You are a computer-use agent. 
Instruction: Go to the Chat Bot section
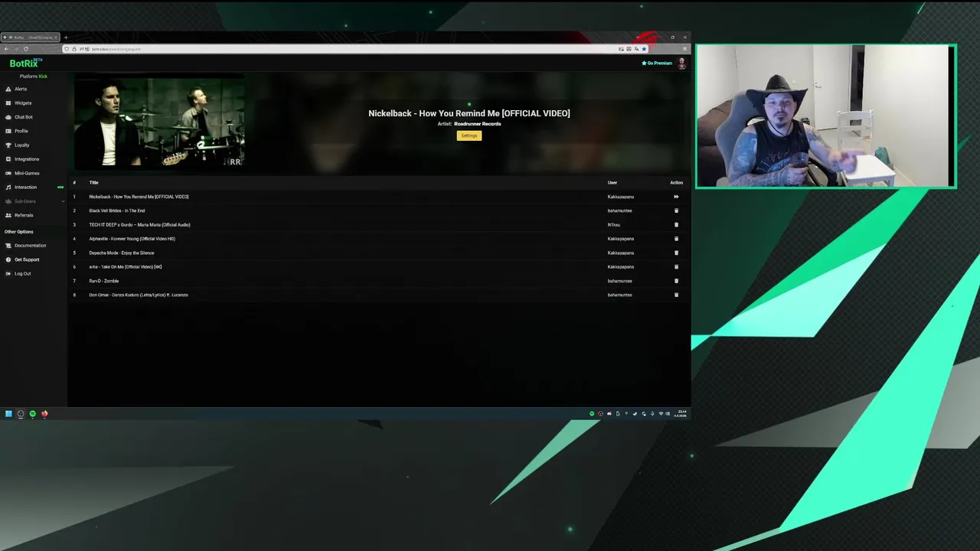point(24,117)
